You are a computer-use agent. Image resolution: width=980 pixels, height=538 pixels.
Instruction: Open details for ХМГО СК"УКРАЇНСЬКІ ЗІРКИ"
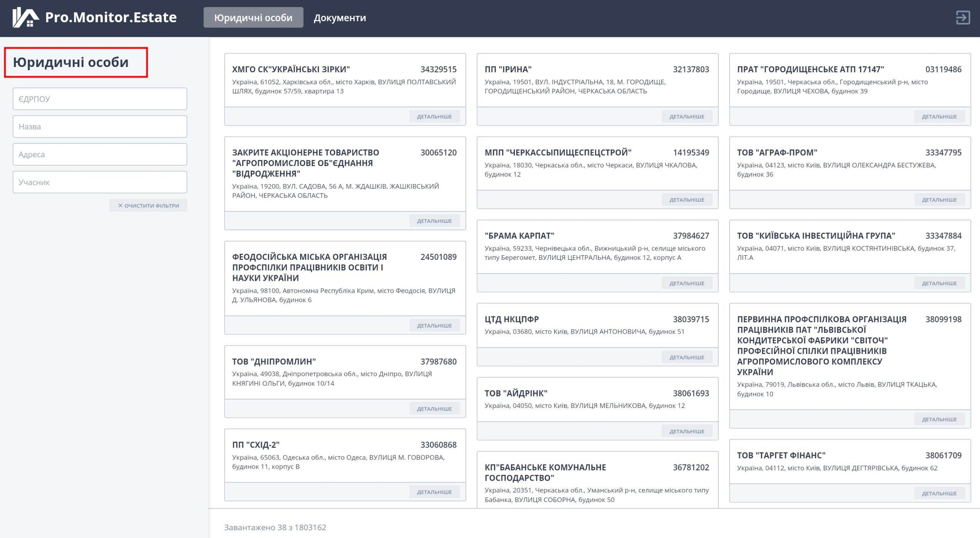(x=434, y=116)
